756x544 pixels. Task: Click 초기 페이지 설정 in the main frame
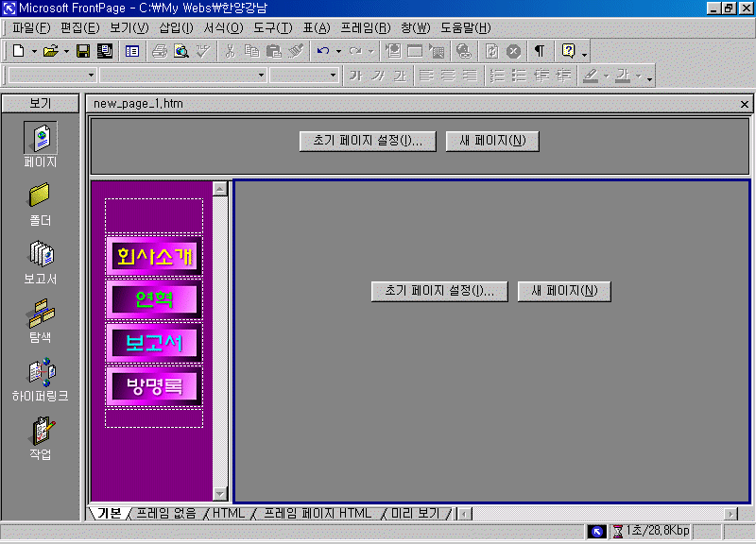coord(439,291)
